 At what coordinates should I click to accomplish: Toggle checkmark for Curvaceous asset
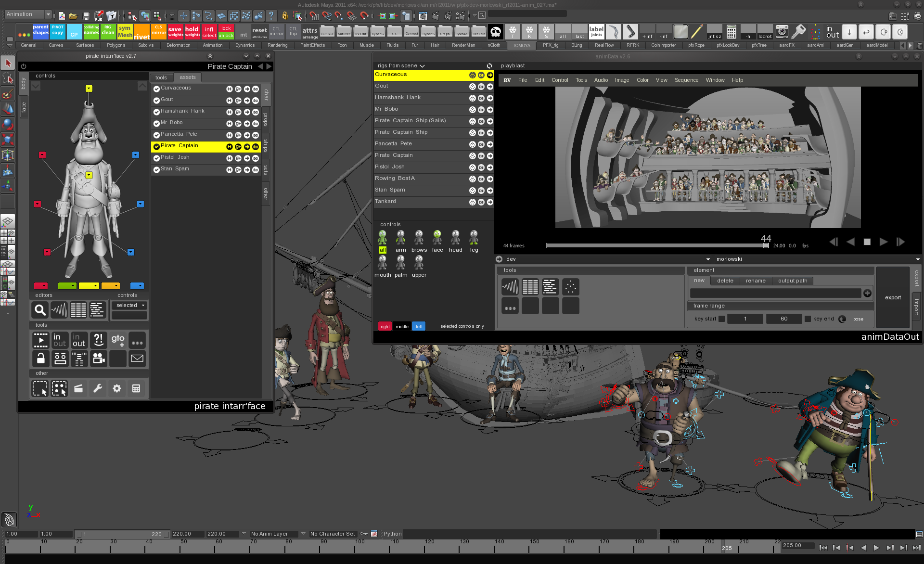pos(156,89)
